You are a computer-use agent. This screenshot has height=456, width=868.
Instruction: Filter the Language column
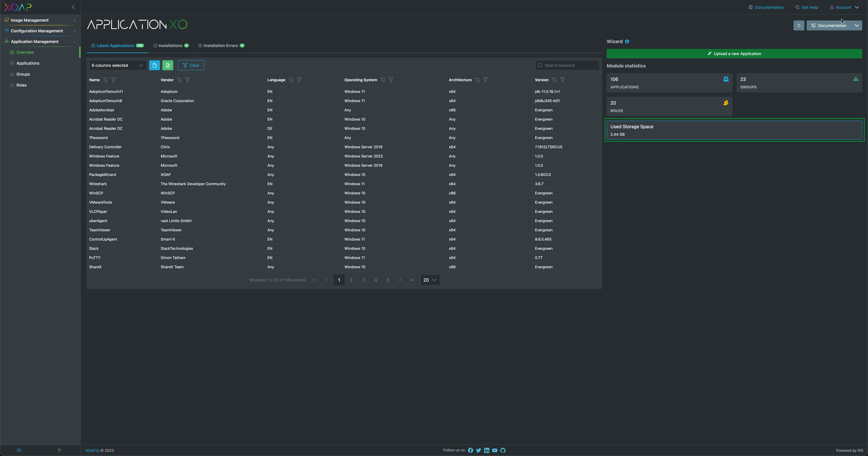(x=299, y=80)
